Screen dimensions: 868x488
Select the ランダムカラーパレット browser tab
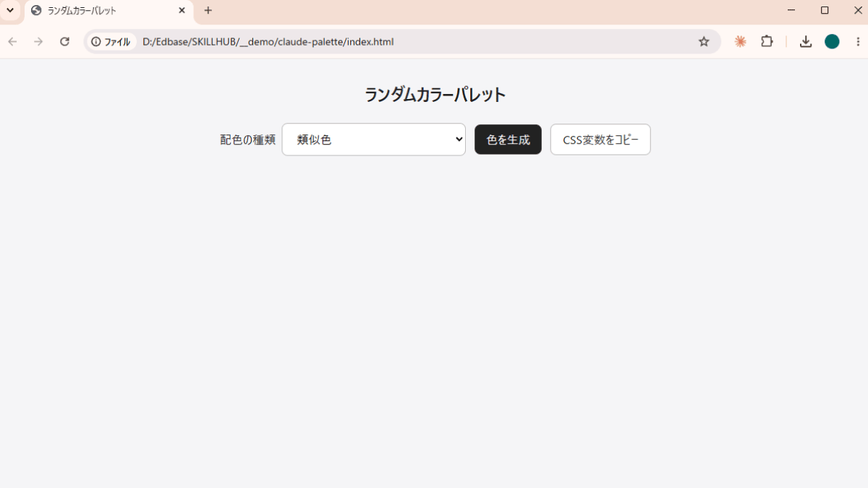tap(109, 11)
